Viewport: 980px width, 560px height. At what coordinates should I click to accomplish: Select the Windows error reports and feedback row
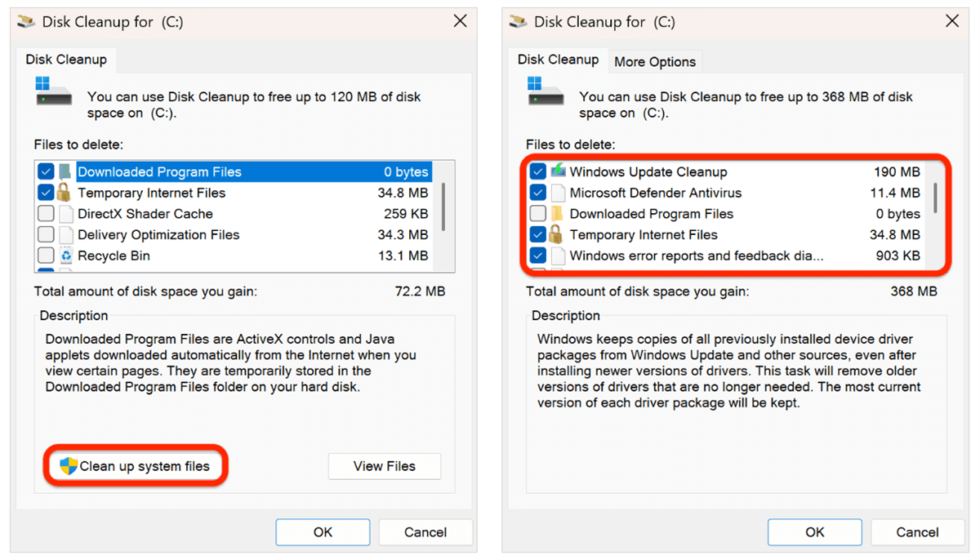pos(696,256)
